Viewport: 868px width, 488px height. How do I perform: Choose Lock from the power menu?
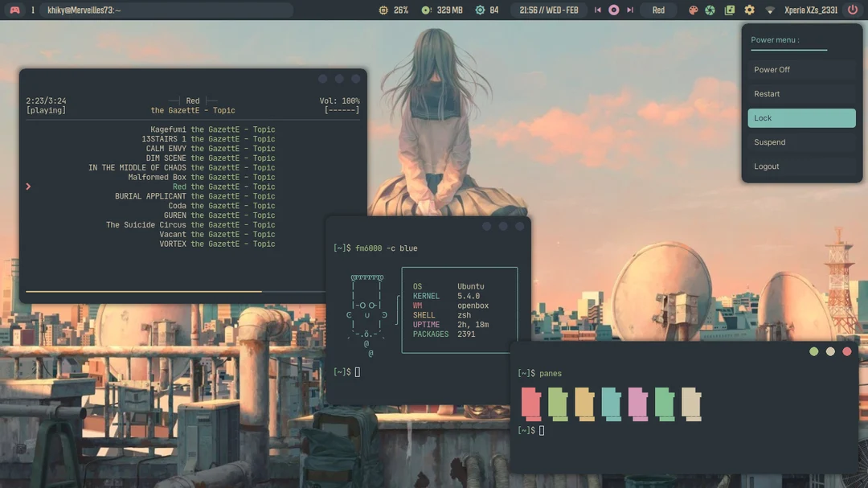pos(800,117)
